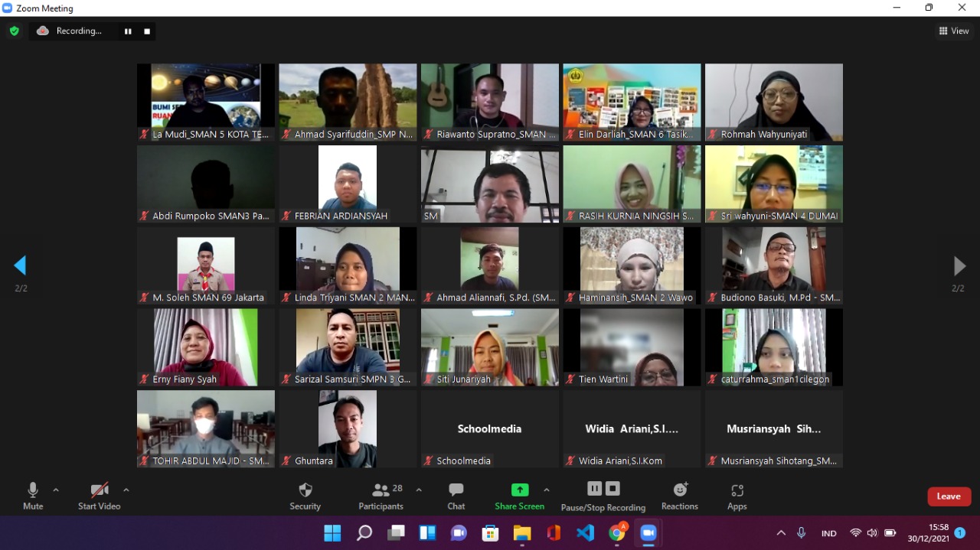Screen dimensions: 980x550
Task: Open the View layout menu
Action: click(954, 31)
